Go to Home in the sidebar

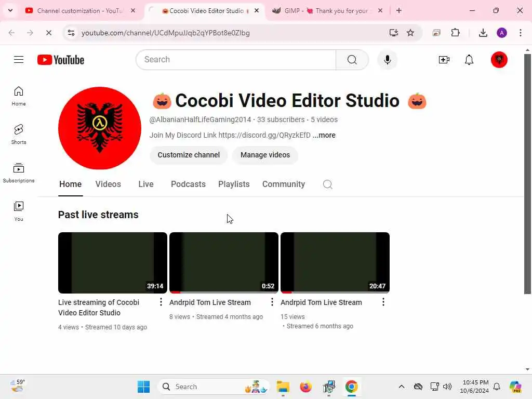19,96
